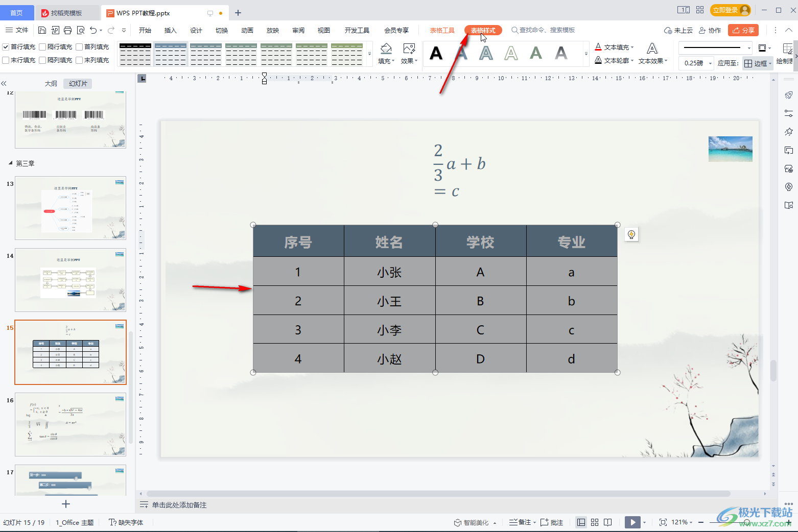Open the table Effects (效果) tool
The height and width of the screenshot is (532, 798).
point(409,54)
